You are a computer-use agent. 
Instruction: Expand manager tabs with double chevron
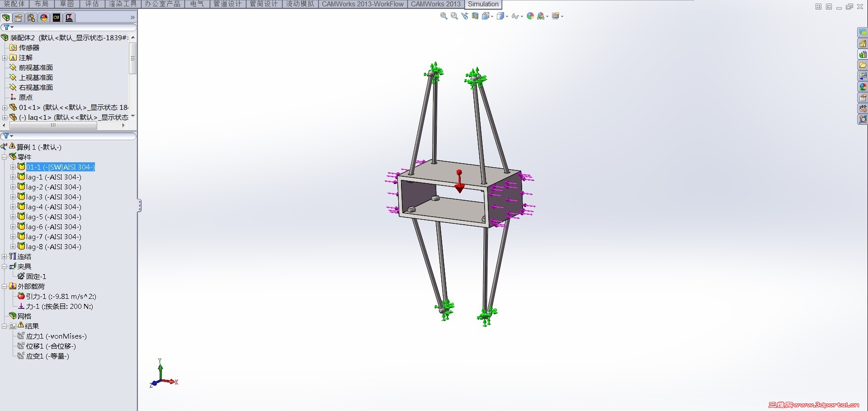[132, 18]
